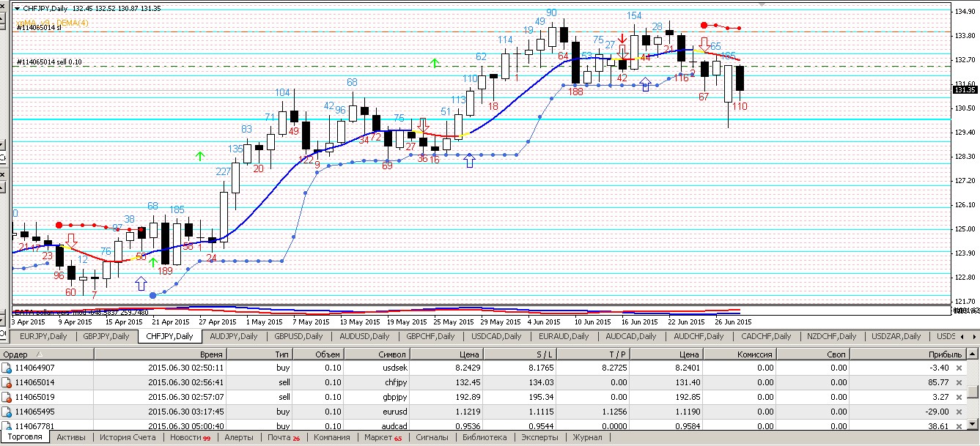
Task: Open the История Счета tab
Action: [128, 437]
